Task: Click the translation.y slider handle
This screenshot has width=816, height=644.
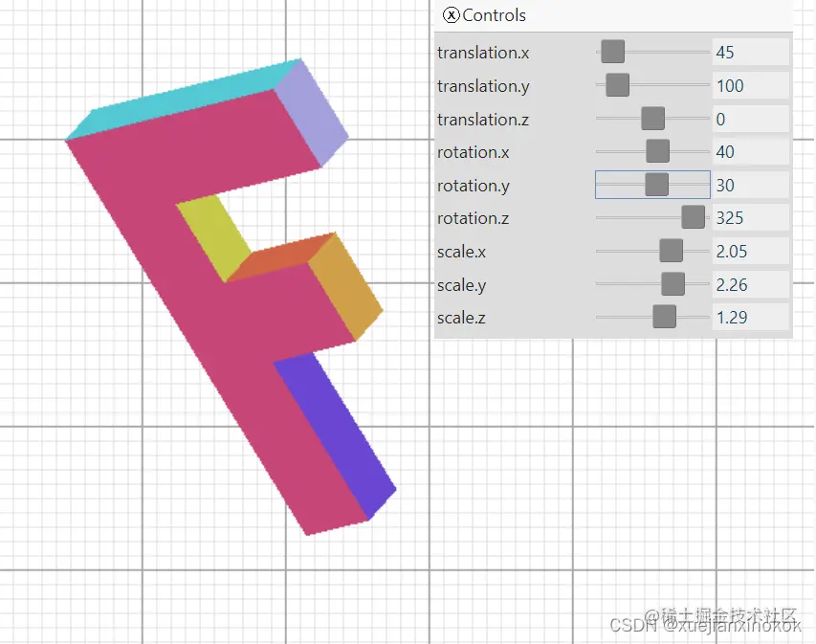Action: point(617,85)
